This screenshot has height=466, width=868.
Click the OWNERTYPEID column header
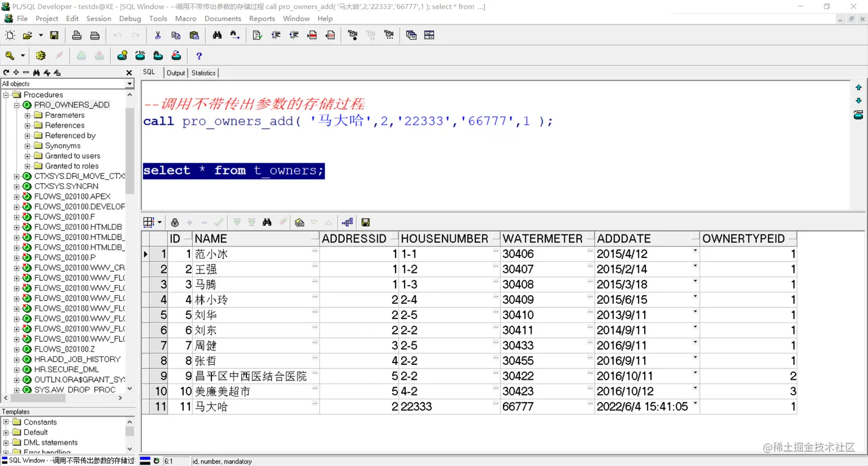click(x=749, y=238)
